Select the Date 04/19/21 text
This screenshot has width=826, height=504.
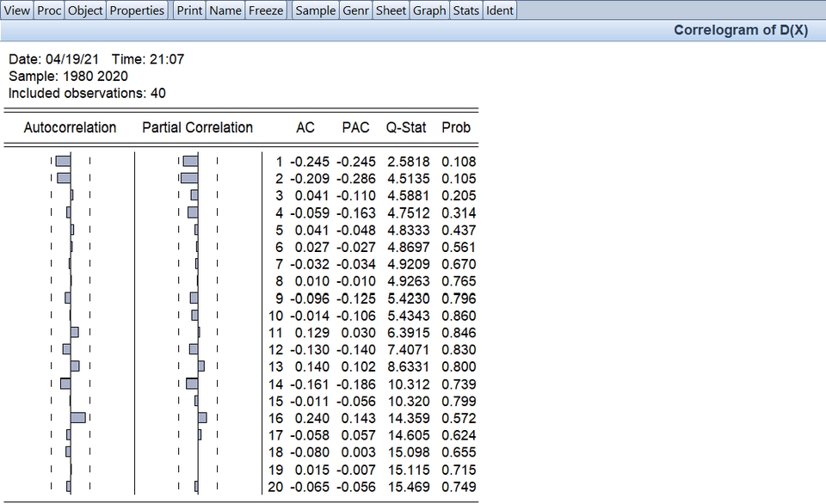(53, 59)
